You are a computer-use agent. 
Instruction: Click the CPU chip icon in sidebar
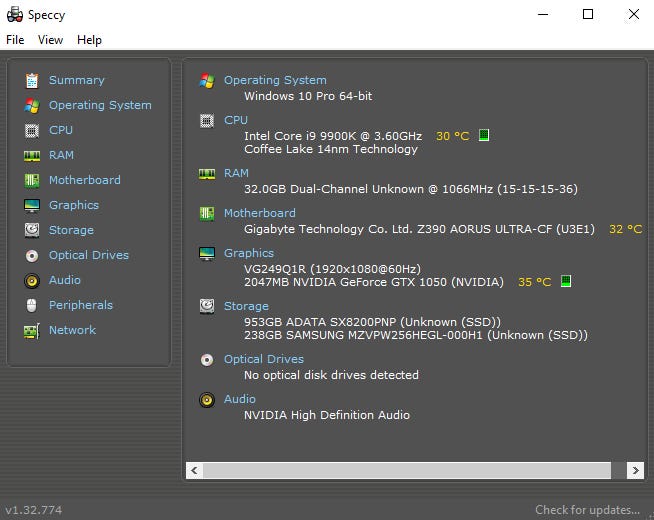coord(31,130)
